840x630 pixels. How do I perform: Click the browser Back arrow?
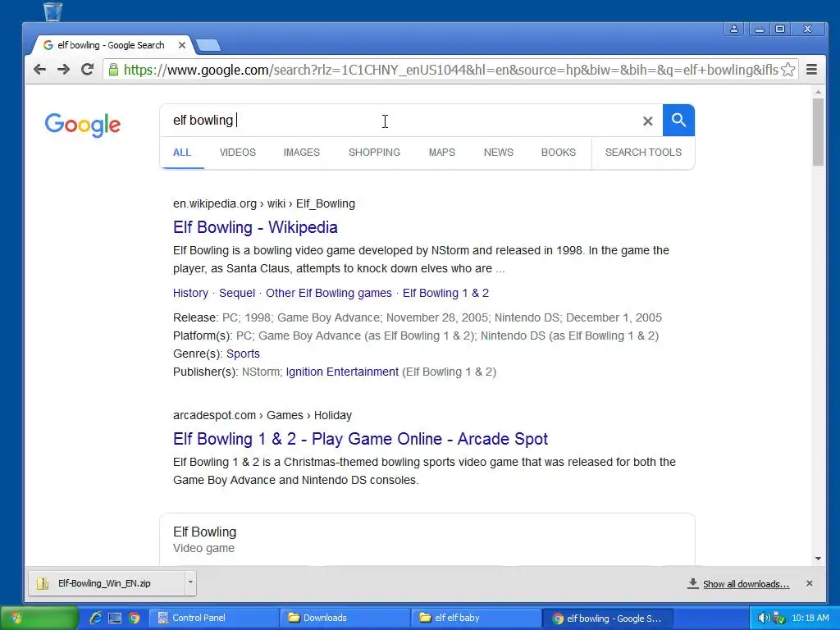pos(39,70)
